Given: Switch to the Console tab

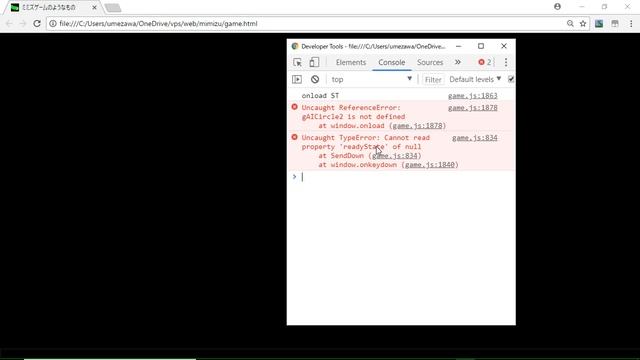Looking at the screenshot, I should 391,62.
